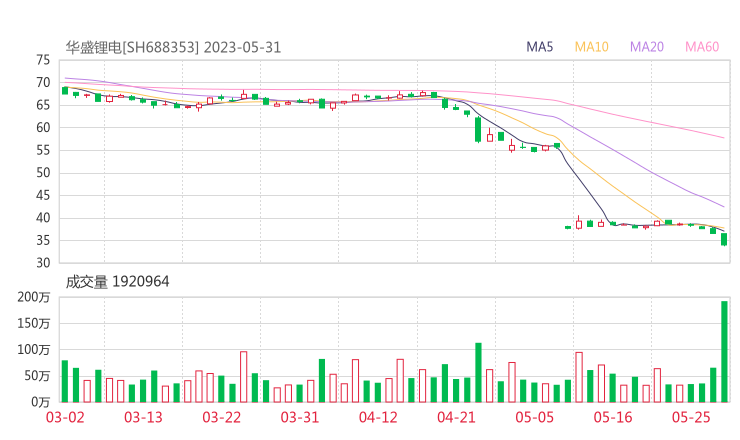Click the chart title 华盛锂电[SH688353] 2023-05-31
Image resolution: width=740 pixels, height=440 pixels.
coord(173,47)
